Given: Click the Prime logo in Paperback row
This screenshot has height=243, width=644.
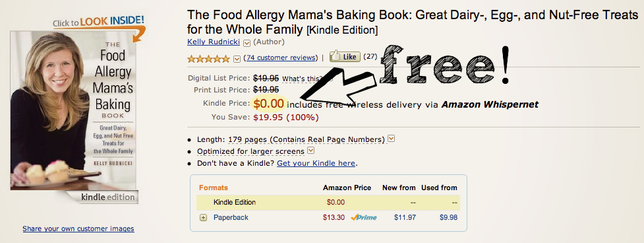Looking at the screenshot, I should coord(364,217).
